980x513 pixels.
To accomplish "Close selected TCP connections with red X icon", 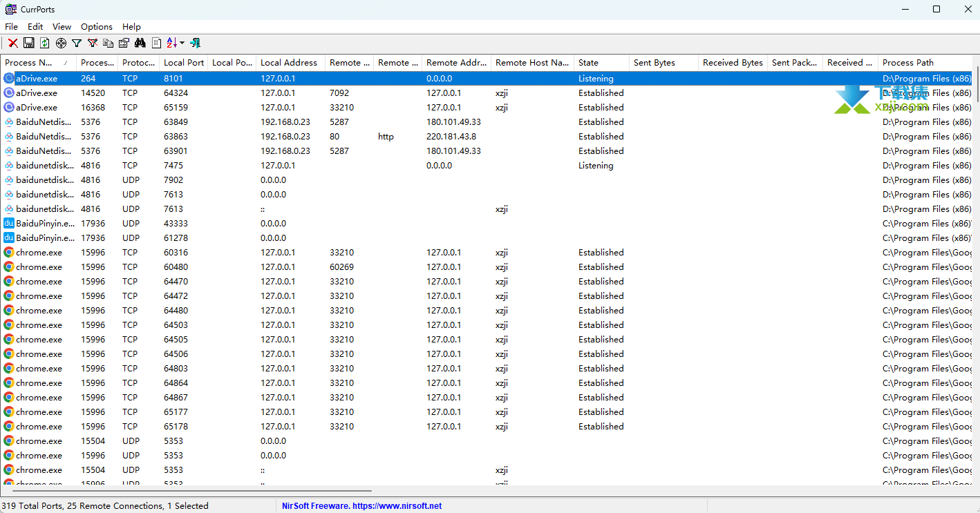I will (12, 43).
